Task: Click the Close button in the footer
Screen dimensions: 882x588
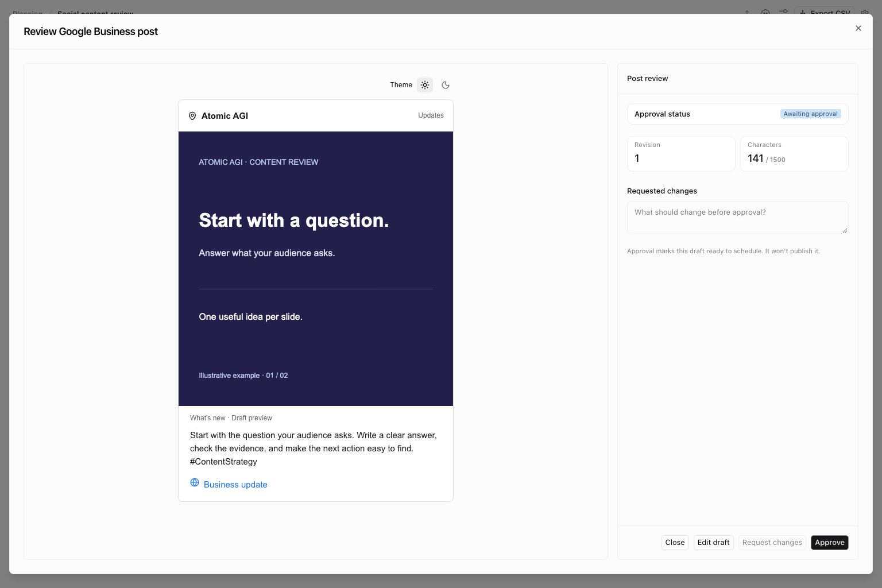Action: tap(675, 543)
